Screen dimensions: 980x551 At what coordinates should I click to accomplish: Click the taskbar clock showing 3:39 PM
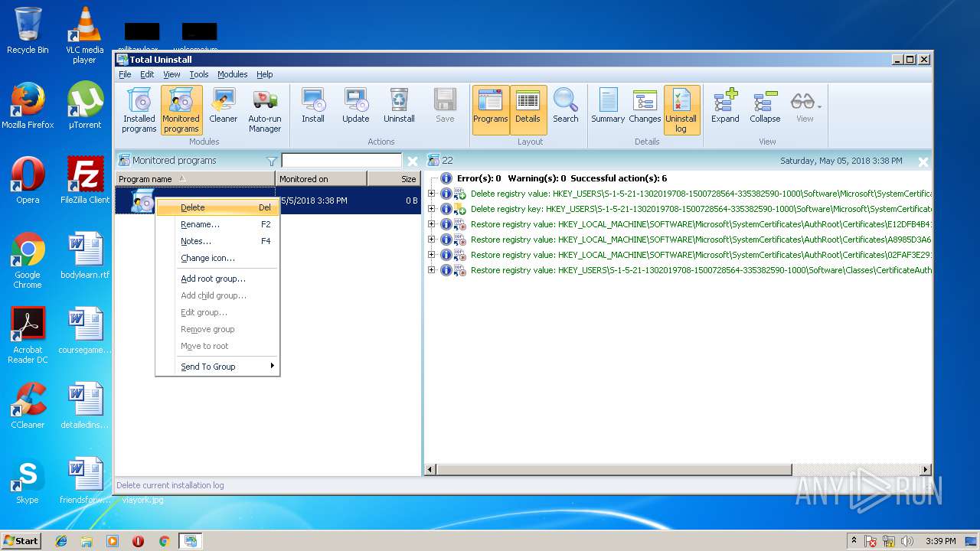point(940,541)
